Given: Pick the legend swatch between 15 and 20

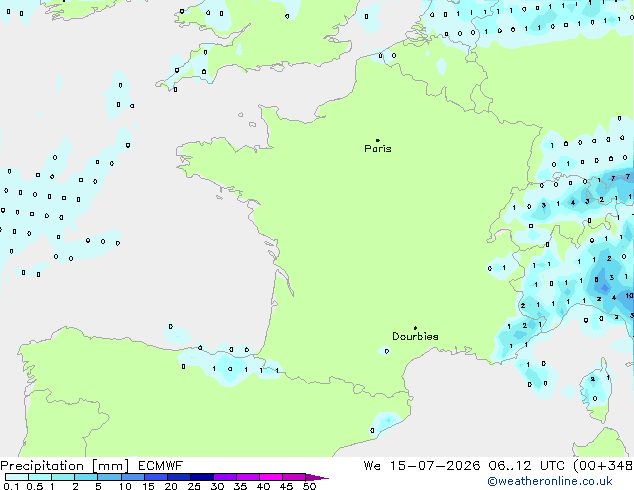Looking at the screenshot, I should coord(156,477).
